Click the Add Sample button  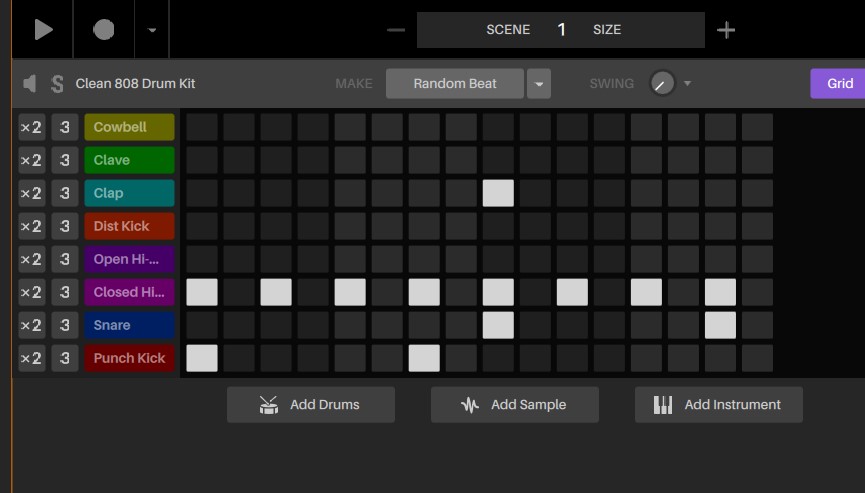click(x=515, y=405)
